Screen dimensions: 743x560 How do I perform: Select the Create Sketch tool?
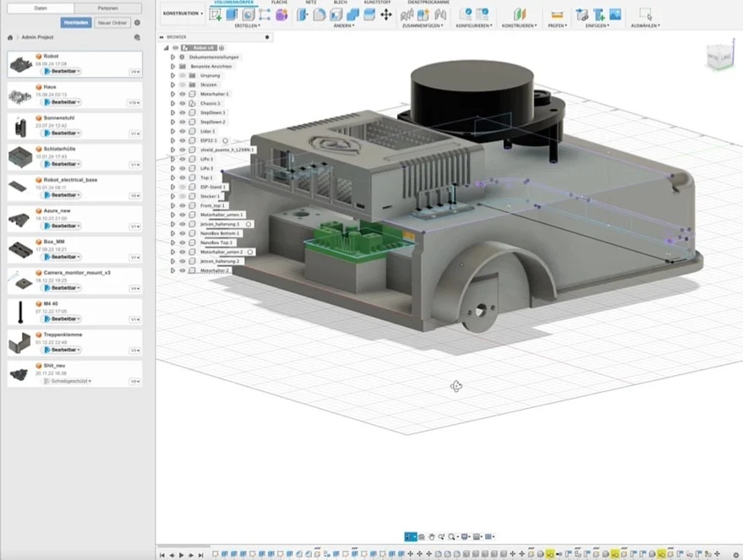(x=216, y=14)
